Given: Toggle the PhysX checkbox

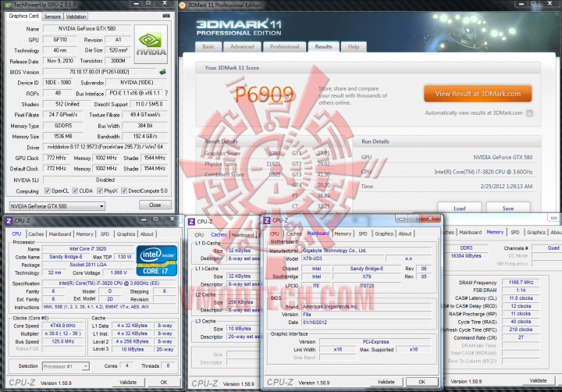Looking at the screenshot, I should [x=100, y=191].
